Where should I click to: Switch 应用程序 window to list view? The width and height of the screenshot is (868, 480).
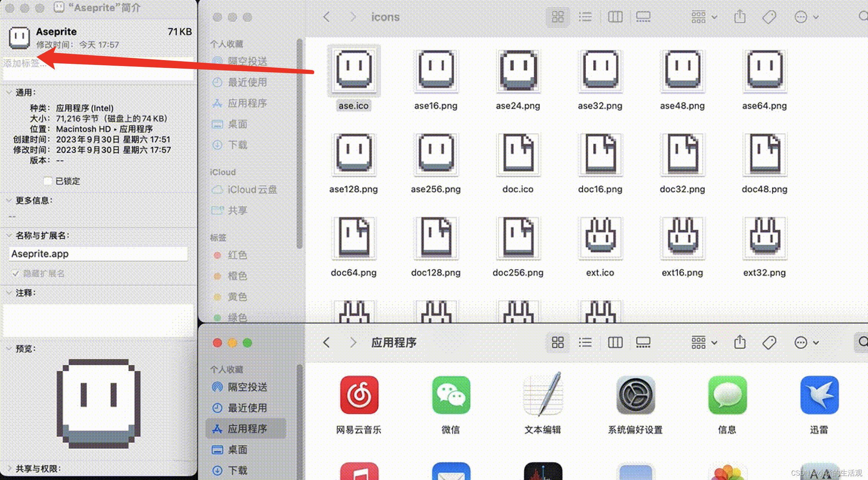point(585,342)
